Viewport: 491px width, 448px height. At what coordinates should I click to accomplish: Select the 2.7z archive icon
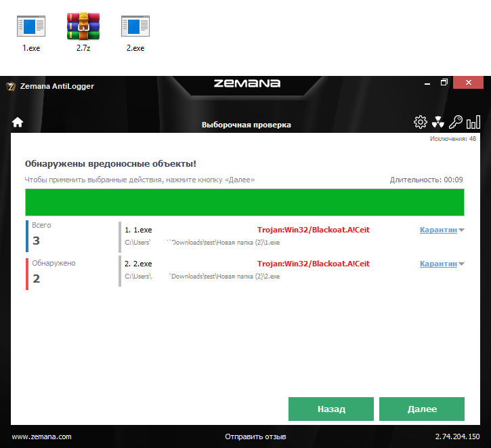83,26
